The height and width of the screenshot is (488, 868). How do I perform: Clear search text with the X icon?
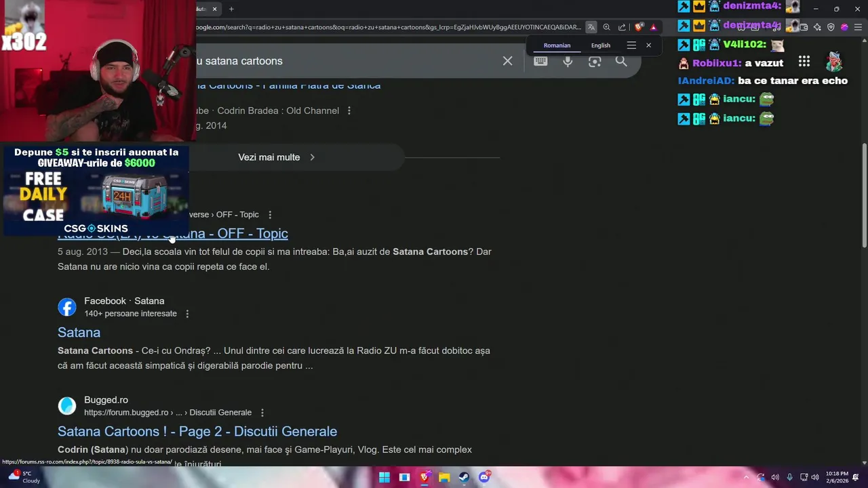(x=507, y=61)
